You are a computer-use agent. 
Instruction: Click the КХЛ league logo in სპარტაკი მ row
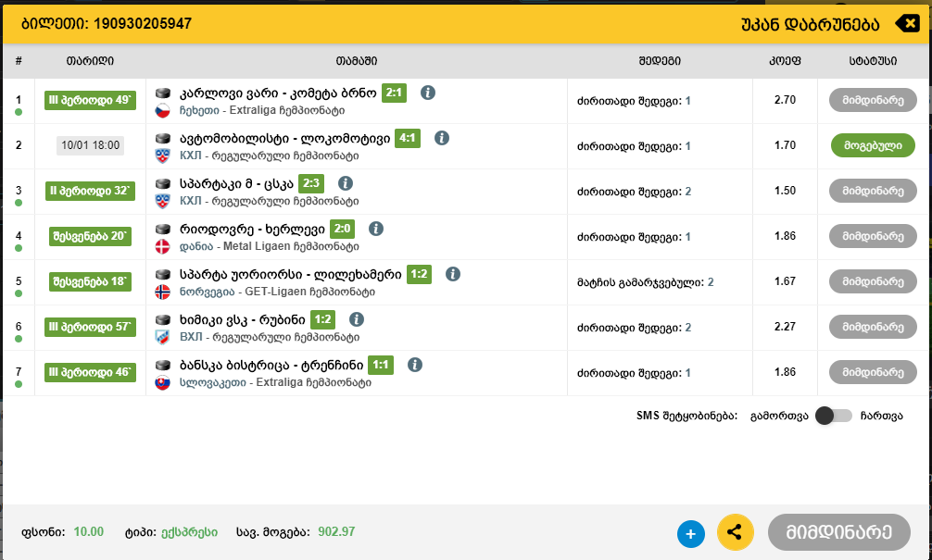click(x=162, y=201)
